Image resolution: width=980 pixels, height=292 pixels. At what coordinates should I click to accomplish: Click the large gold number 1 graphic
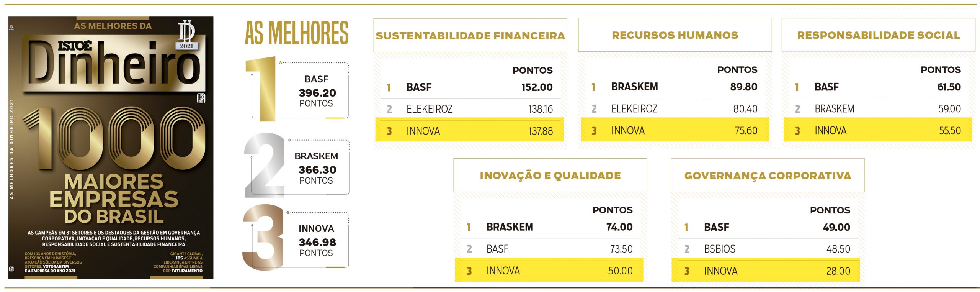261,89
